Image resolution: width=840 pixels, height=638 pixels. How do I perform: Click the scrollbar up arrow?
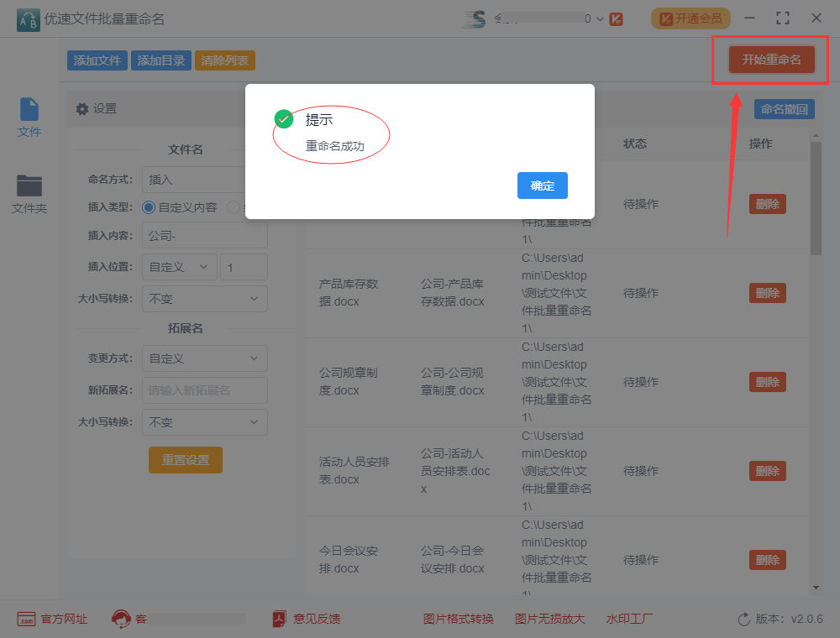pyautogui.click(x=816, y=135)
